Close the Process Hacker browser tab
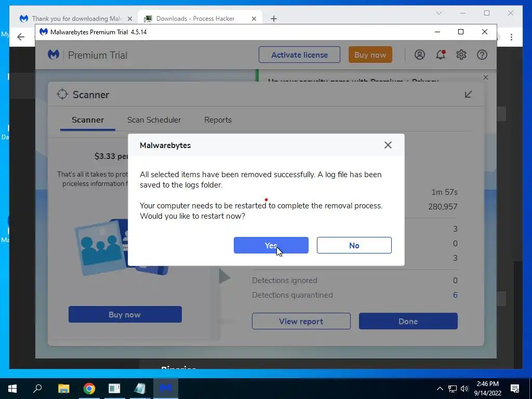 (x=254, y=19)
